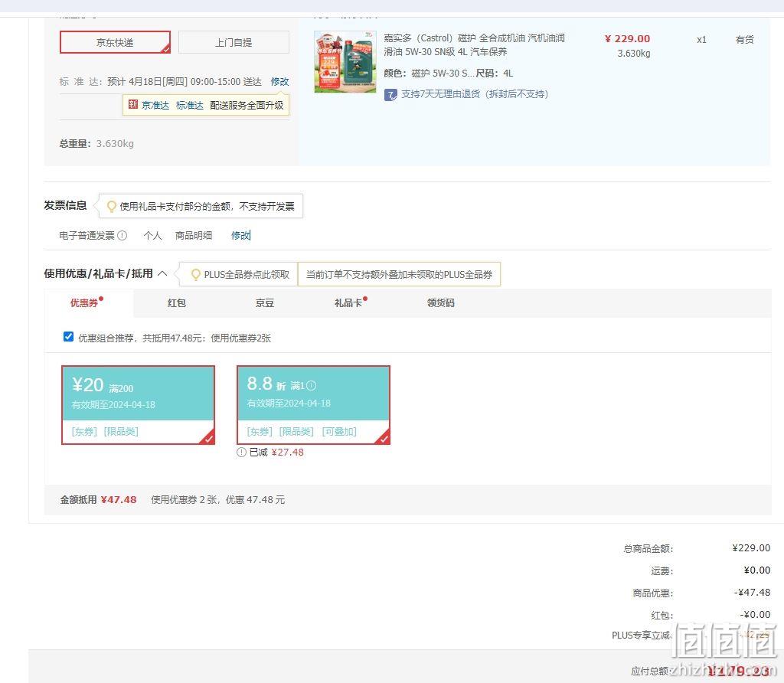Collapse the 使用优惠/礼品卡/抵用 section
The image size is (784, 683).
(x=162, y=273)
